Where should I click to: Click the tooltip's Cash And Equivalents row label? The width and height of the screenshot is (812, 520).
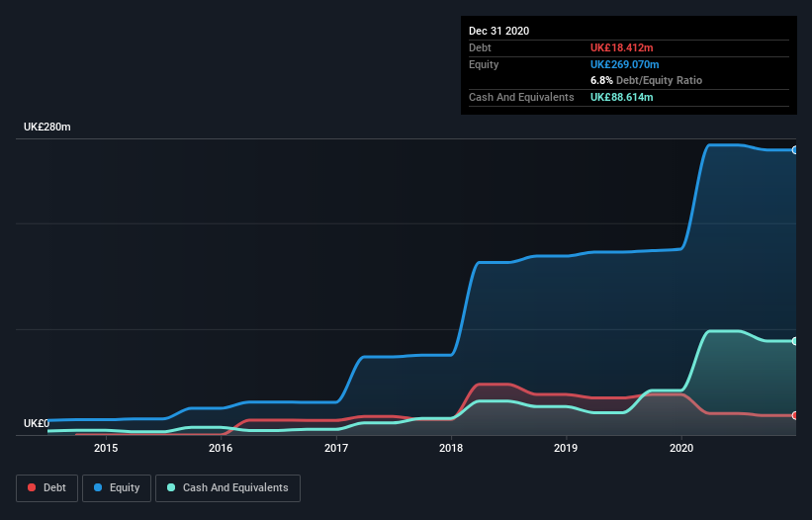[x=521, y=97]
